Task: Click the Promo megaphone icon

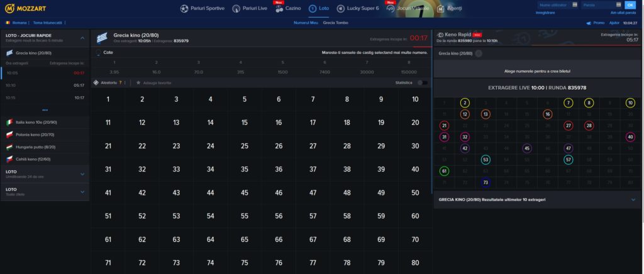Action: point(589,23)
